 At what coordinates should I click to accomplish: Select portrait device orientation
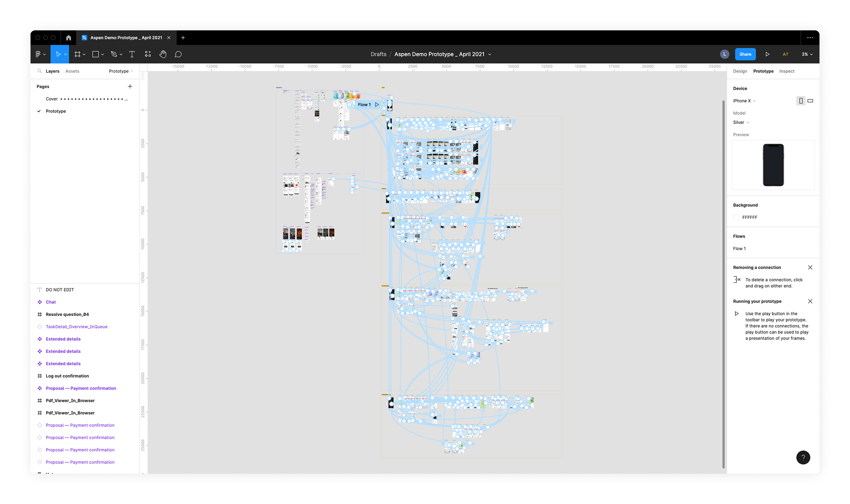[x=801, y=101]
